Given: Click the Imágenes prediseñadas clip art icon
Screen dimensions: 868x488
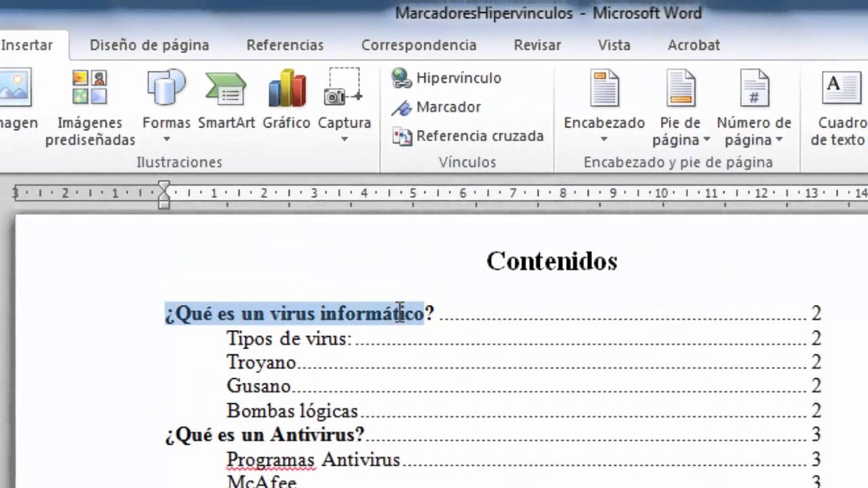Looking at the screenshot, I should [x=90, y=87].
